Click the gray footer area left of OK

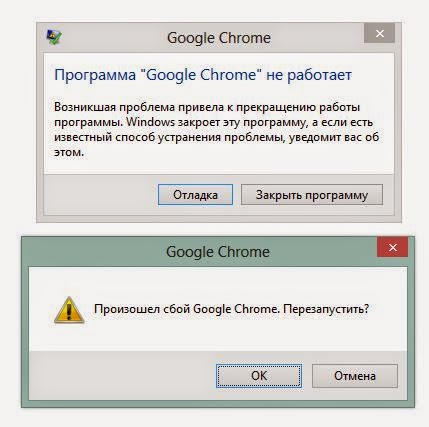(x=122, y=375)
